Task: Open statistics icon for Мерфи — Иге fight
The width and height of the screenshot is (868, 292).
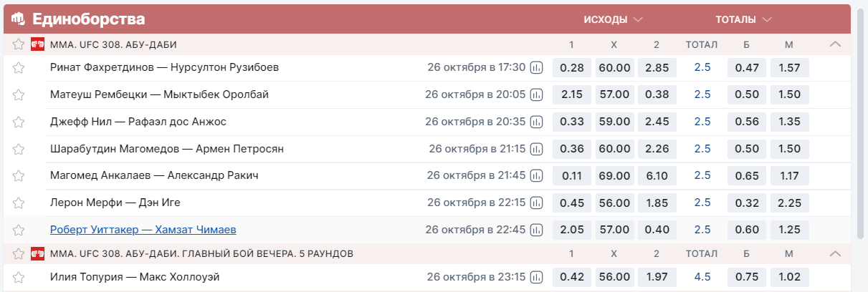Action: coord(537,203)
